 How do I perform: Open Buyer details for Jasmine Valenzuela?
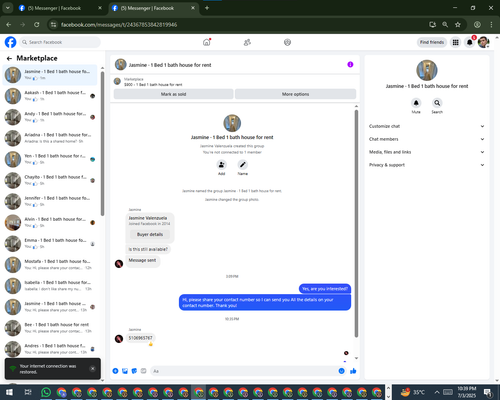150,234
